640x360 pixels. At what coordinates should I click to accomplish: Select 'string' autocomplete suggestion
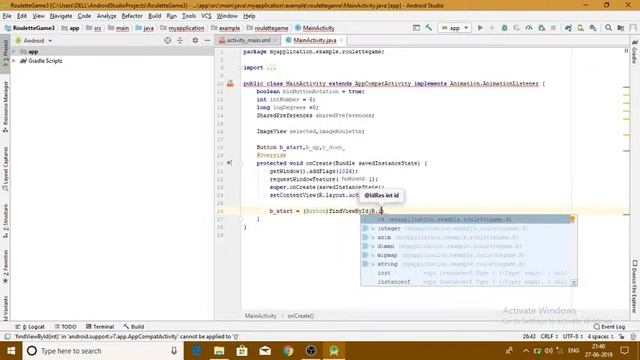click(x=469, y=264)
